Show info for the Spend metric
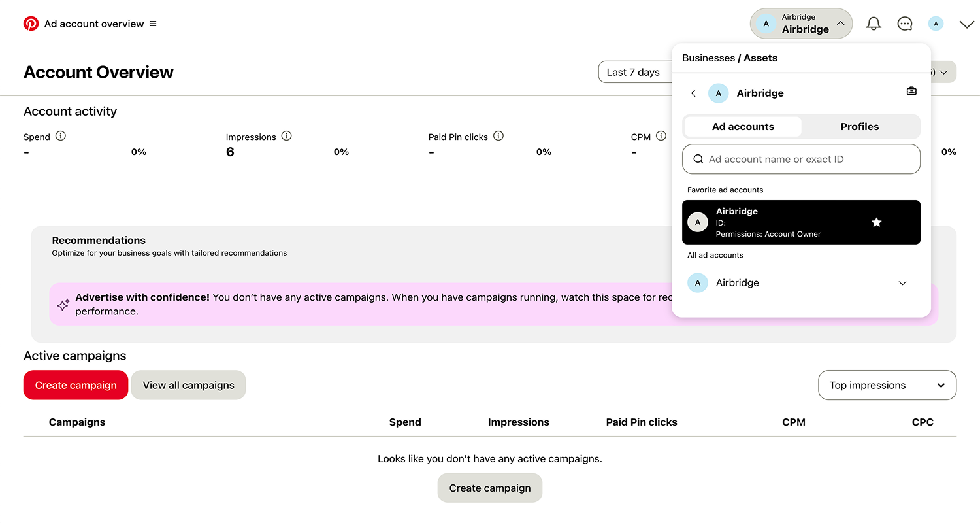The width and height of the screenshot is (980, 523). tap(61, 136)
